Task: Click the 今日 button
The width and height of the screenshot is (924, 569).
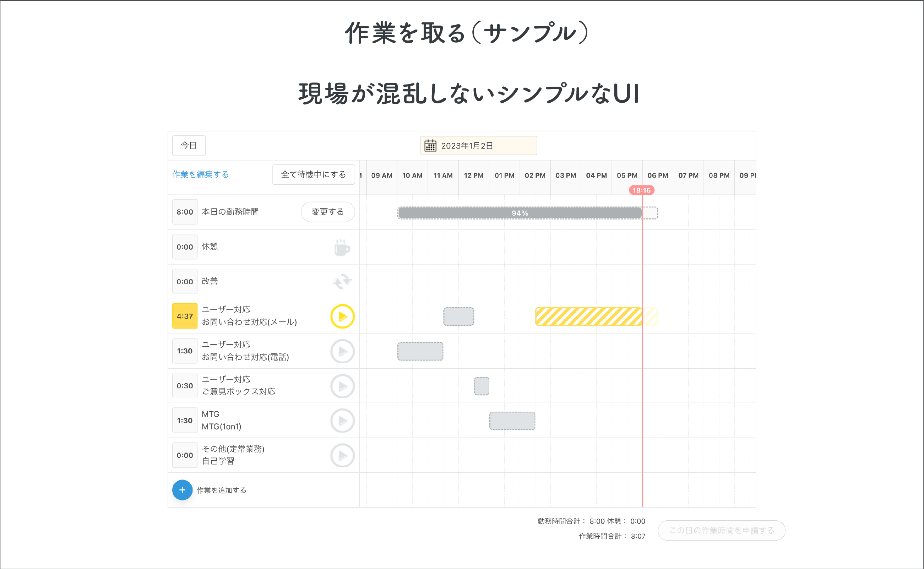Action: [189, 146]
